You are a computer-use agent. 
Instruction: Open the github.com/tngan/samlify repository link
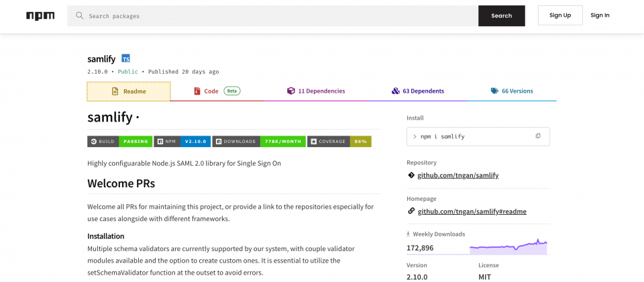[x=458, y=175]
